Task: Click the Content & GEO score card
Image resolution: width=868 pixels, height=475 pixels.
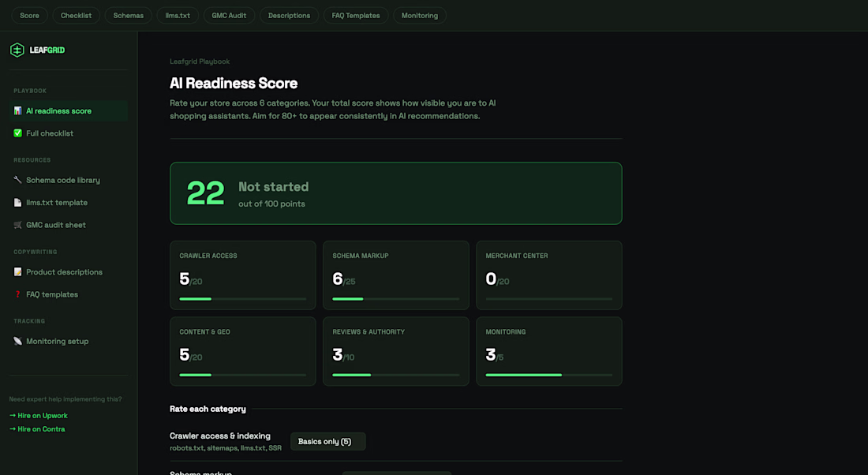Action: pos(243,351)
